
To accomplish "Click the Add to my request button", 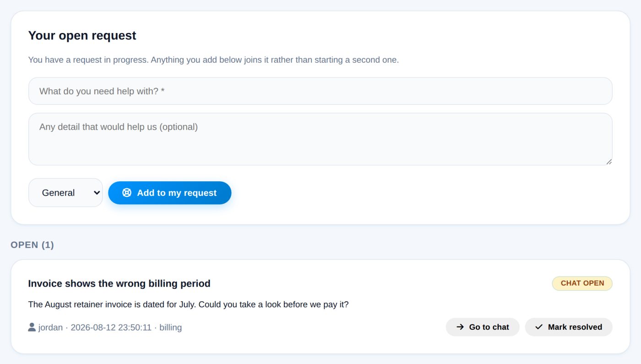I will tap(169, 193).
